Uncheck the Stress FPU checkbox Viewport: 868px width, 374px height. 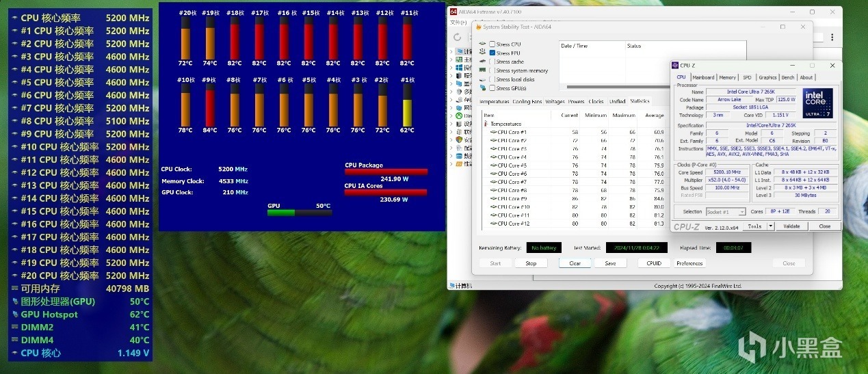[x=492, y=53]
